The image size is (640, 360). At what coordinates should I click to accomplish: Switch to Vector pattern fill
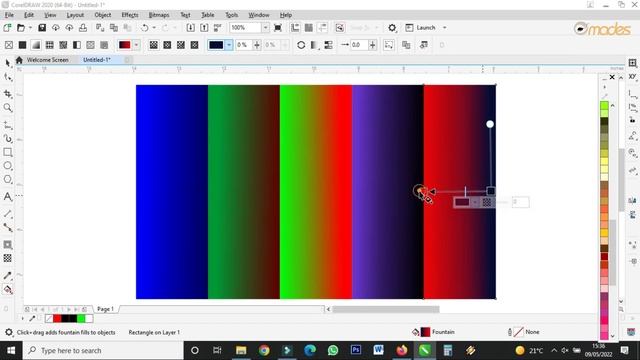click(49, 45)
